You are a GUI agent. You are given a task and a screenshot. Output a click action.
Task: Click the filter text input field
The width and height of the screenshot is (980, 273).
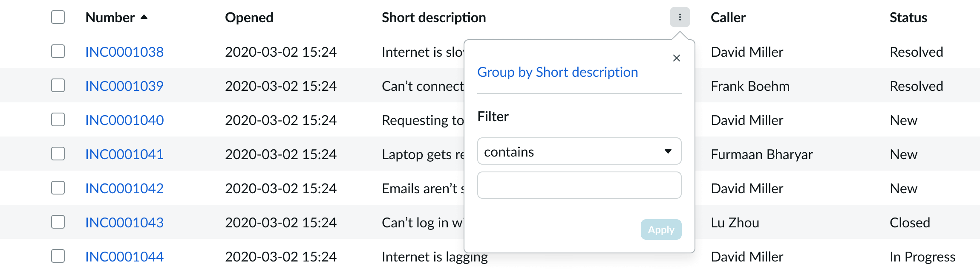579,185
